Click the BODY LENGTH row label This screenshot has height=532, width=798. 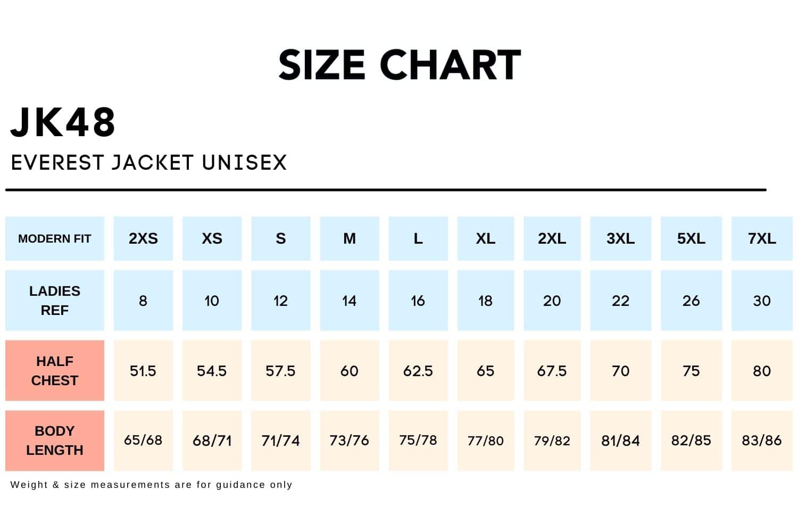click(x=55, y=440)
